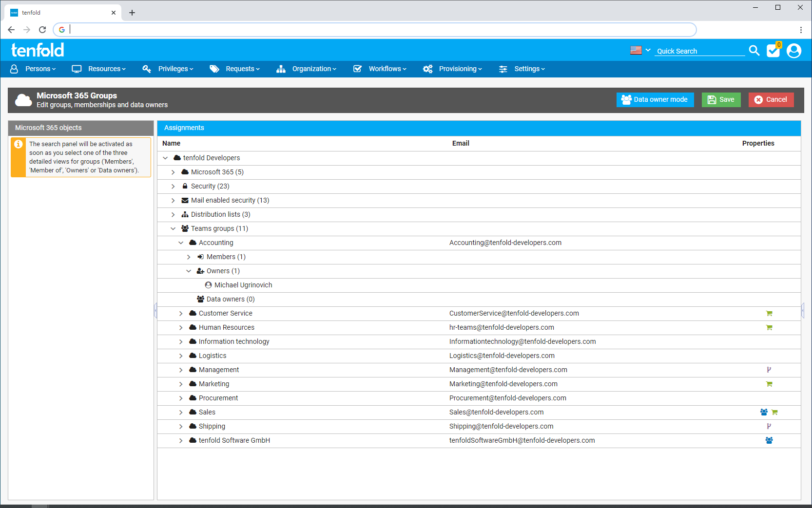The width and height of the screenshot is (812, 508).
Task: Select the Information technology group
Action: point(234,341)
